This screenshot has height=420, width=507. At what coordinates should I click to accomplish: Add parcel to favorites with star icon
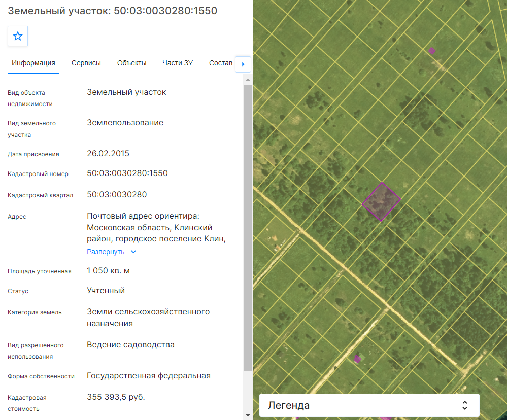pyautogui.click(x=18, y=36)
